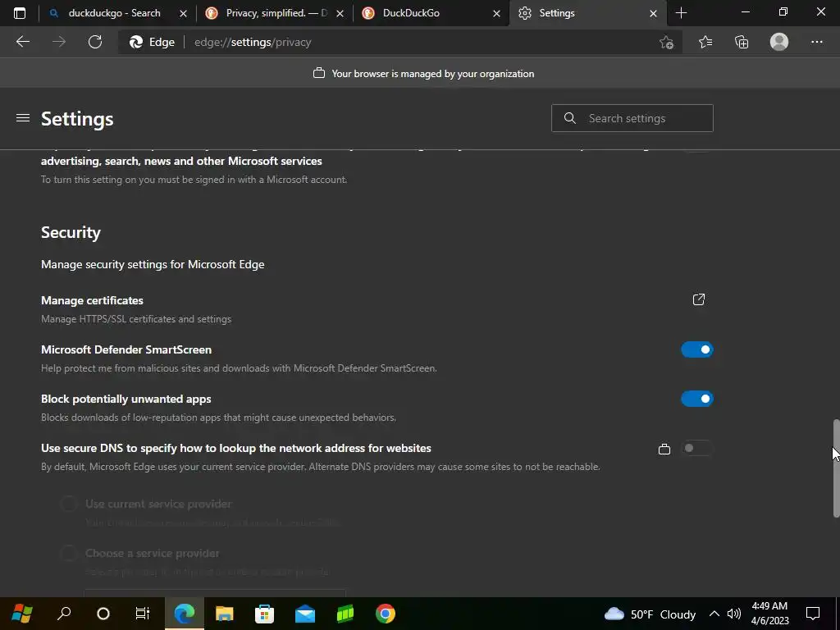Launch Google Chrome from taskbar
Image resolution: width=840 pixels, height=630 pixels.
[x=386, y=614]
